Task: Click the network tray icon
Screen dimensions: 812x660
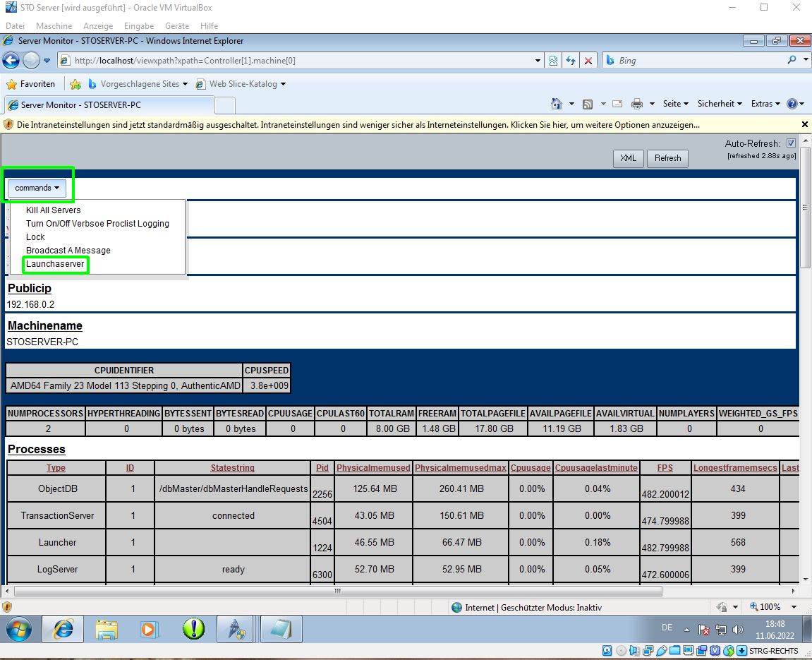Action: [721, 630]
